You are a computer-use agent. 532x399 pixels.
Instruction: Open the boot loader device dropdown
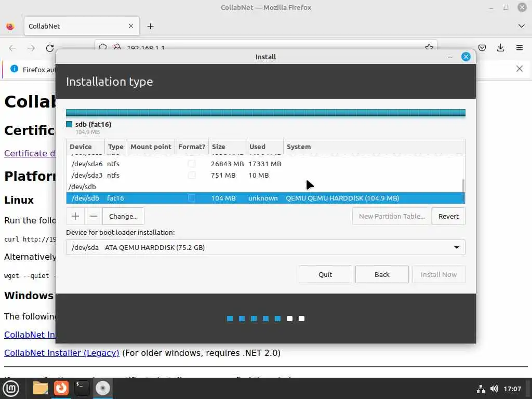point(265,247)
